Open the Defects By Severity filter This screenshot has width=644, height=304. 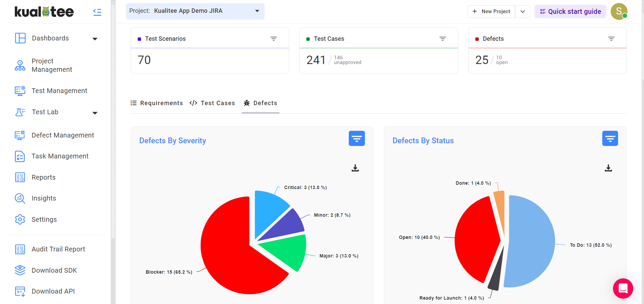coord(357,139)
